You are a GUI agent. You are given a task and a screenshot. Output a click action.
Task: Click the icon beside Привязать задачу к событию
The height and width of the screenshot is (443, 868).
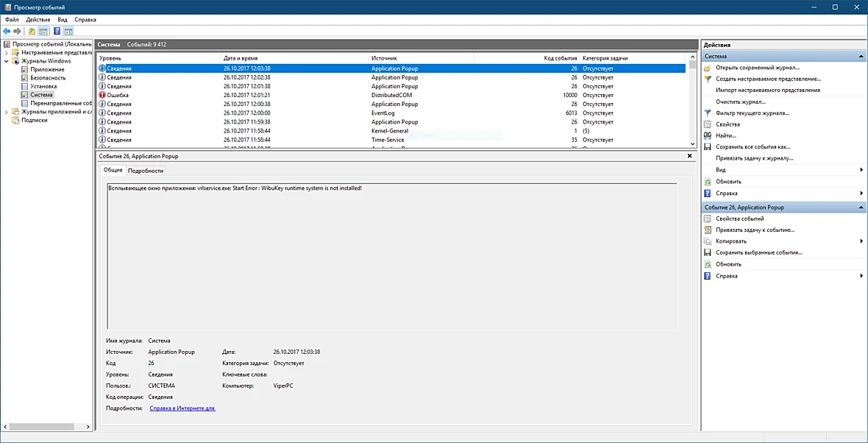[x=708, y=230]
